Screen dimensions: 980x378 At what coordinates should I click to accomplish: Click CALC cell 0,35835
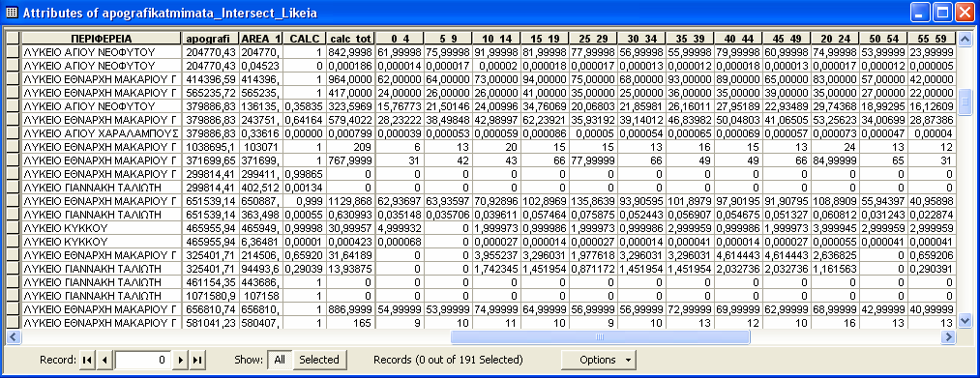click(305, 106)
